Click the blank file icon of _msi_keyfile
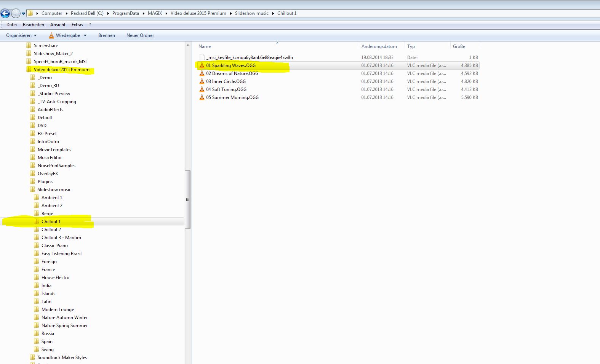 [202, 57]
